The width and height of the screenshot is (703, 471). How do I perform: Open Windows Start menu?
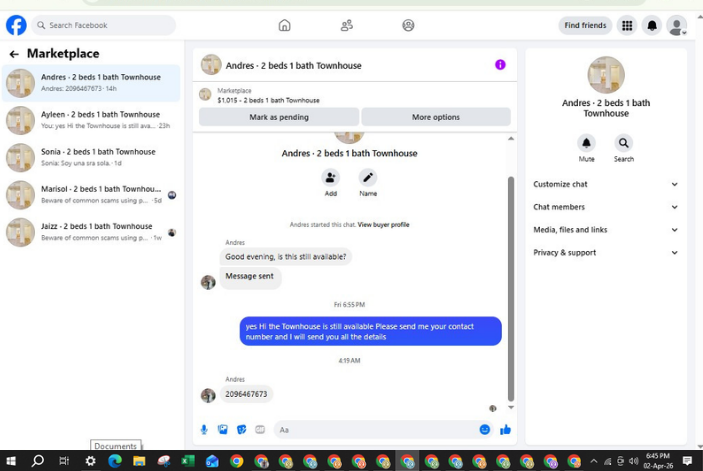pyautogui.click(x=11, y=461)
